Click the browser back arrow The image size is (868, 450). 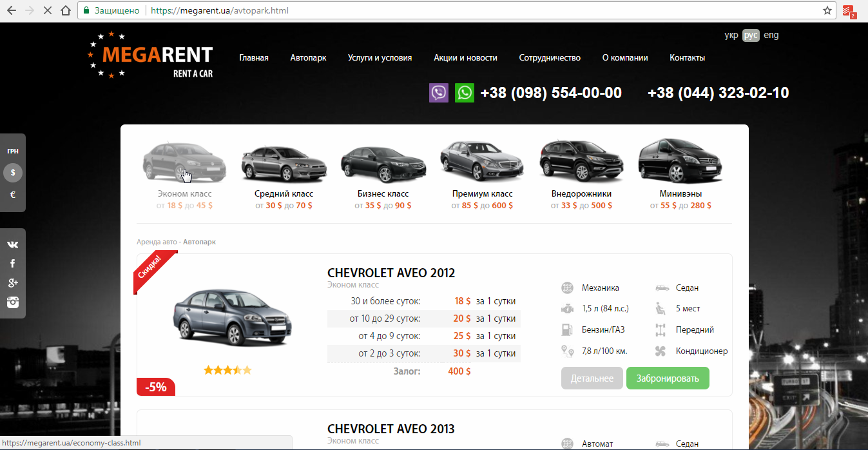click(x=11, y=11)
